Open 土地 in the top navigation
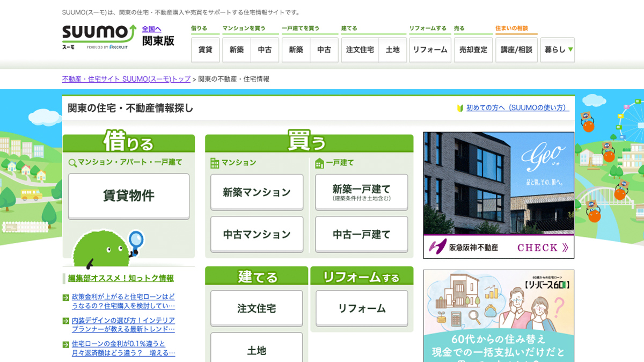The height and width of the screenshot is (362, 644). coord(393,50)
